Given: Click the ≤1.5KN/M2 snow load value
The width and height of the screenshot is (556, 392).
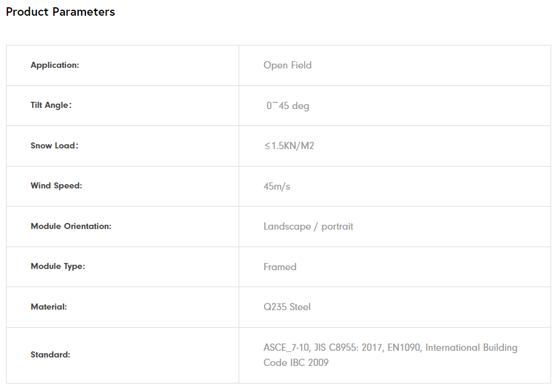Looking at the screenshot, I should click(289, 146).
